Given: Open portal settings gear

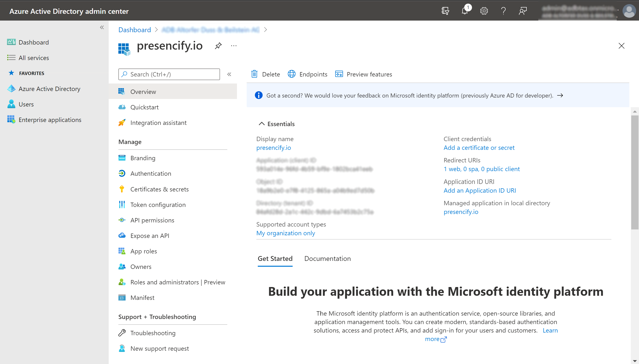Looking at the screenshot, I should (484, 11).
